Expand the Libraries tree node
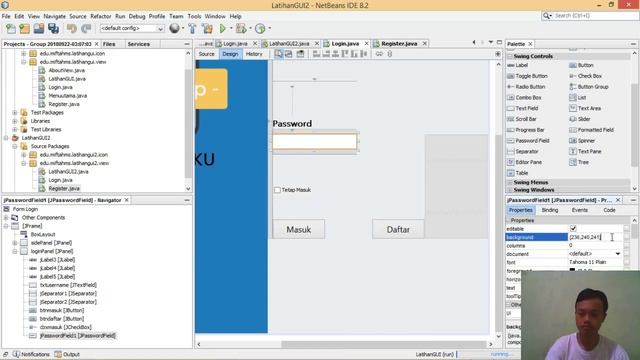This screenshot has width=640, height=360. (15, 121)
